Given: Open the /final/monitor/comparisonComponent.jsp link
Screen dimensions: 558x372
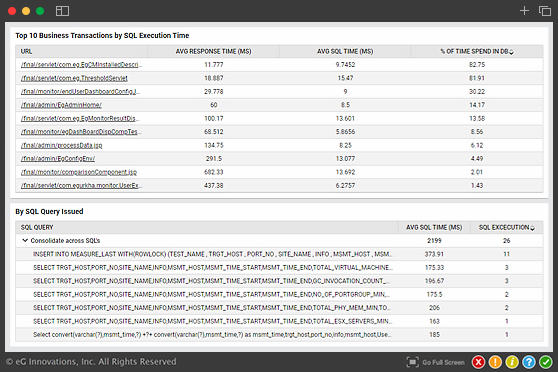Looking at the screenshot, I should tap(79, 172).
